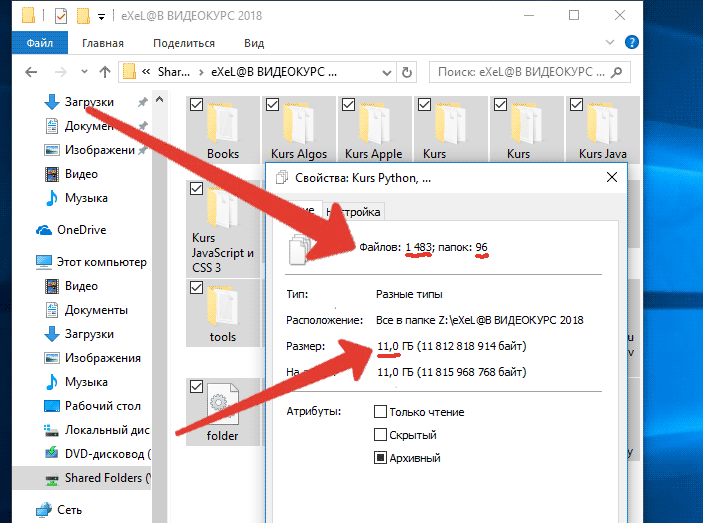Click the eXeL@B ВИДЕОКУРС breadcrumb segment

(x=273, y=72)
